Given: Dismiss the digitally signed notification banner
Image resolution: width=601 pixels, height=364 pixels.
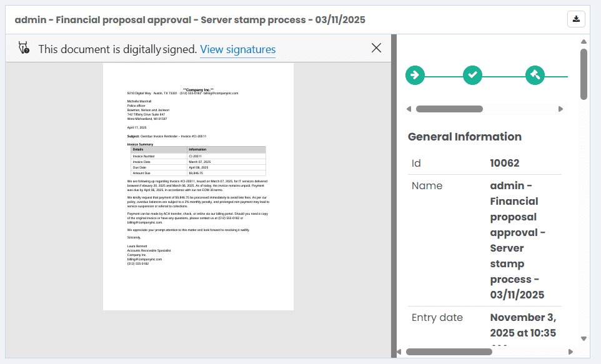Looking at the screenshot, I should coord(376,48).
